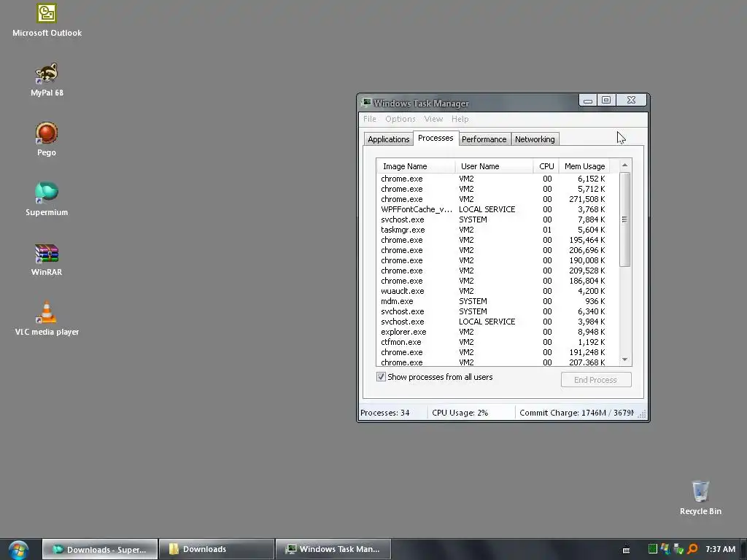747x560 pixels.
Task: Click the orange magnifier tray icon
Action: (x=692, y=549)
